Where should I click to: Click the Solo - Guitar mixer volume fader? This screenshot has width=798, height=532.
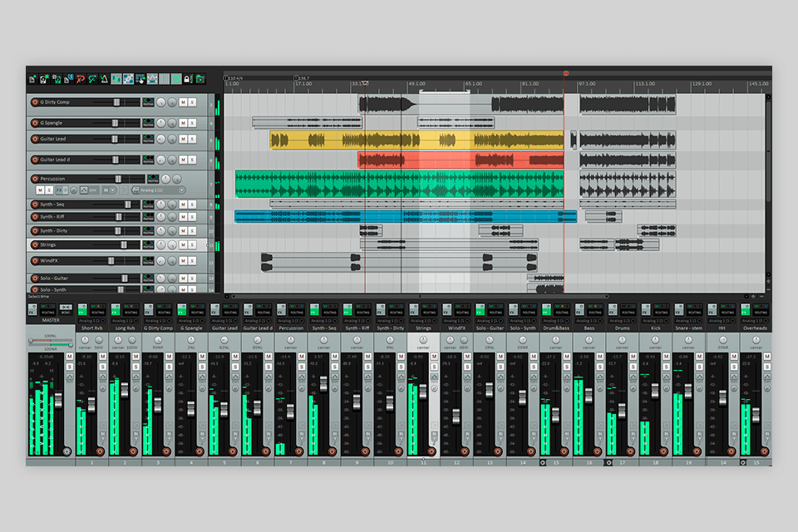(489, 391)
